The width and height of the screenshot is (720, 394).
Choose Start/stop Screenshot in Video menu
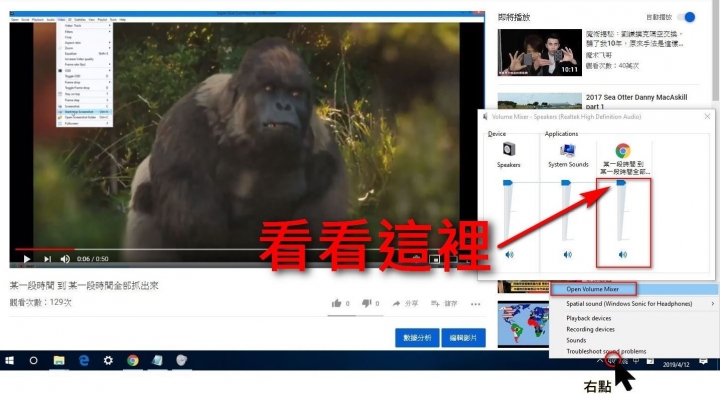click(x=84, y=112)
